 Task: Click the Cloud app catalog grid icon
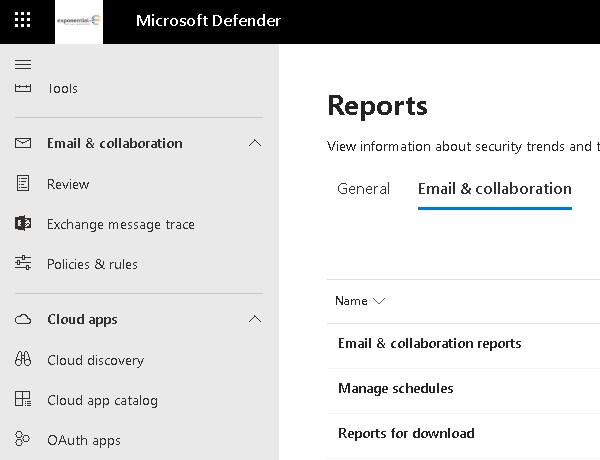click(23, 400)
